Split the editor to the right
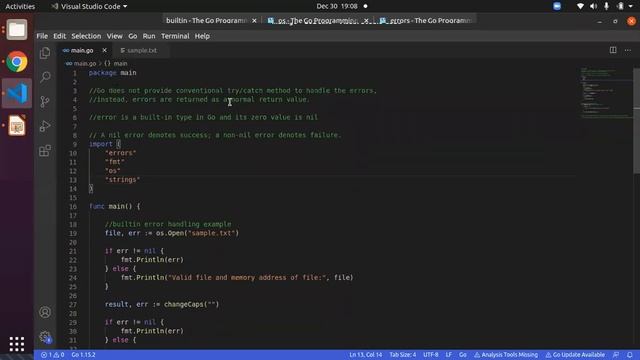The width and height of the screenshot is (640, 360). point(613,50)
